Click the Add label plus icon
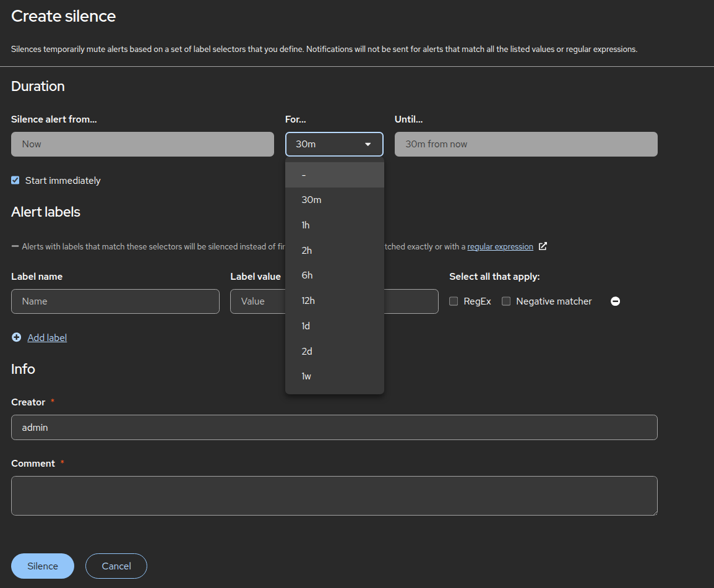 (16, 337)
